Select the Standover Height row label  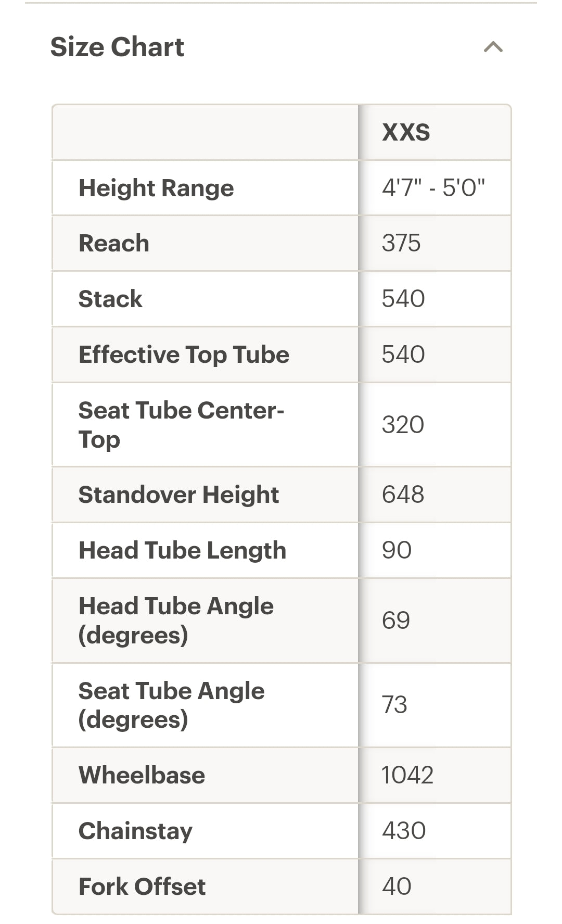(178, 495)
